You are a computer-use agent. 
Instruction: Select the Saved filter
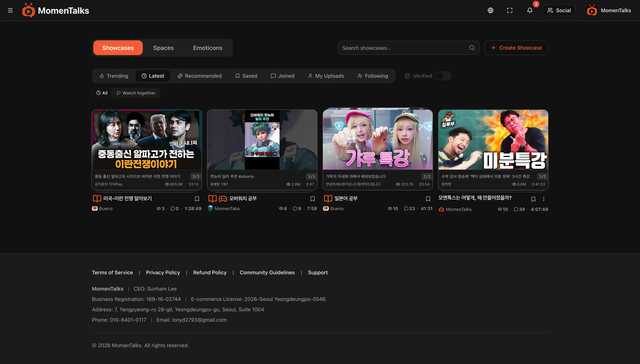246,76
